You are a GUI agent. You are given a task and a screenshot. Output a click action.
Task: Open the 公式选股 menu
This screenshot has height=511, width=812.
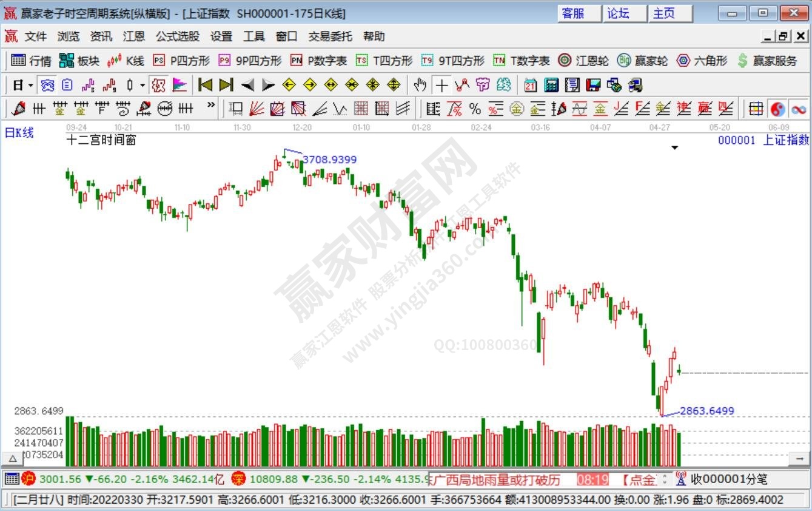click(x=177, y=36)
